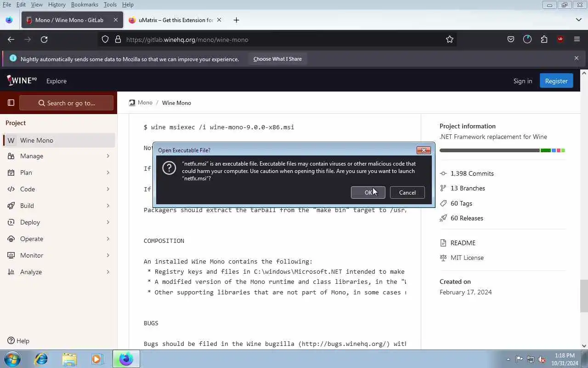Open the 60 Tags link
The image size is (588, 368).
(461, 203)
